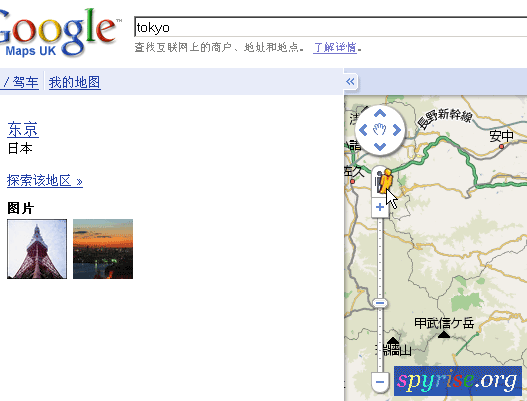This screenshot has width=527, height=401.
Task: Click the 了解详情 link
Action: (x=335, y=47)
